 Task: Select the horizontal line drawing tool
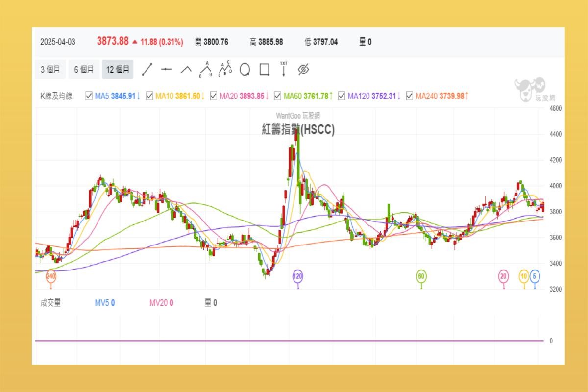point(167,70)
